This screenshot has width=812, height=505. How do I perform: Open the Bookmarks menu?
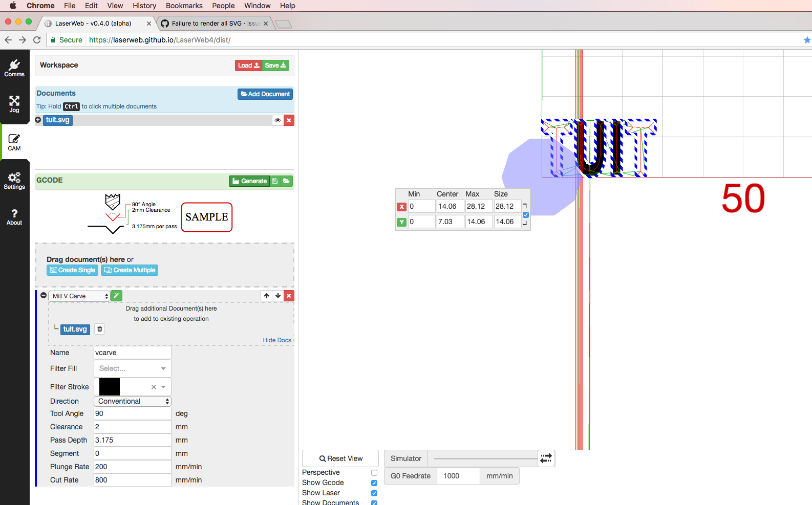(x=184, y=6)
